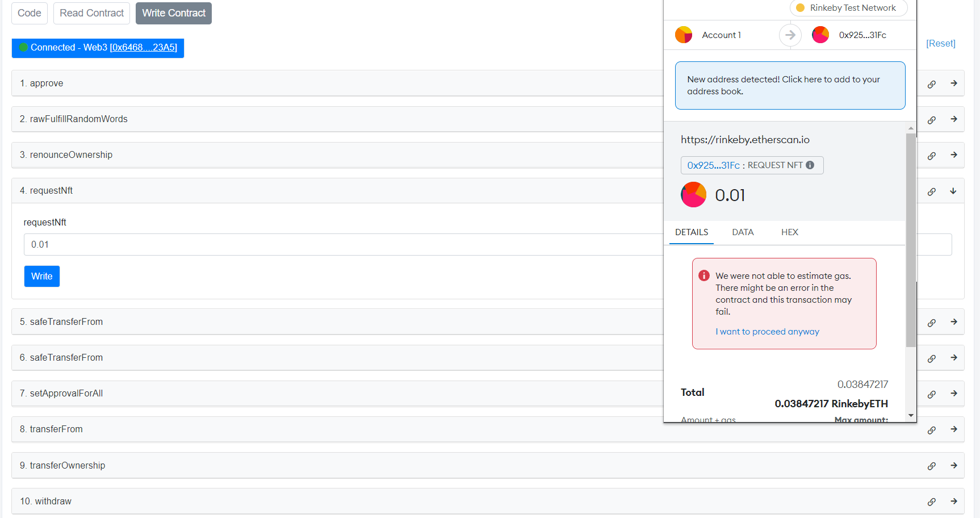Viewport: 980px width, 518px height.
Task: Click the https://rinkeby.etherscan.io origin text
Action: click(745, 140)
